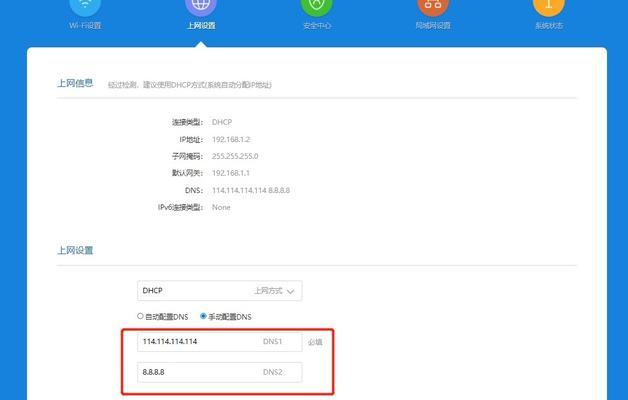This screenshot has width=628, height=400.
Task: Select the 上网设置 globe icon
Action: (x=201, y=8)
